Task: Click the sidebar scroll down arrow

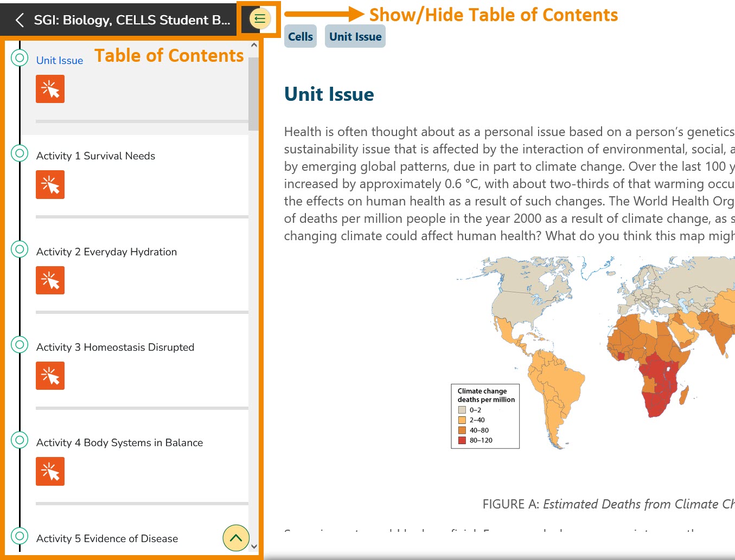Action: click(x=254, y=546)
